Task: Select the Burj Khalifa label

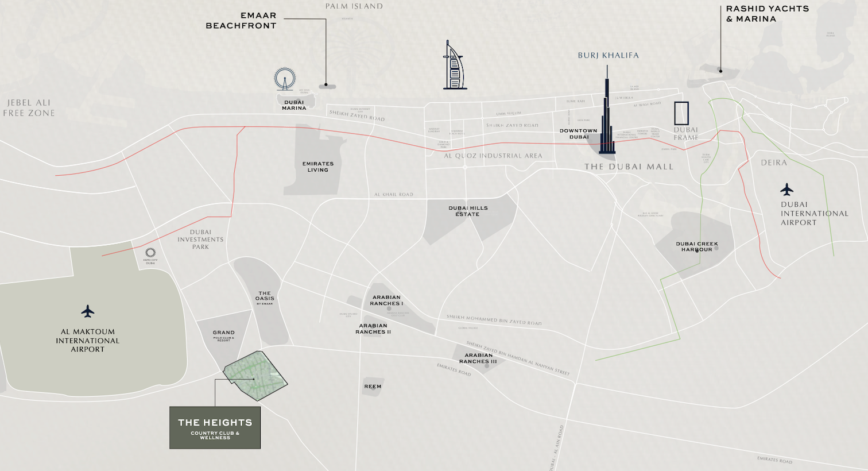Action: 608,56
